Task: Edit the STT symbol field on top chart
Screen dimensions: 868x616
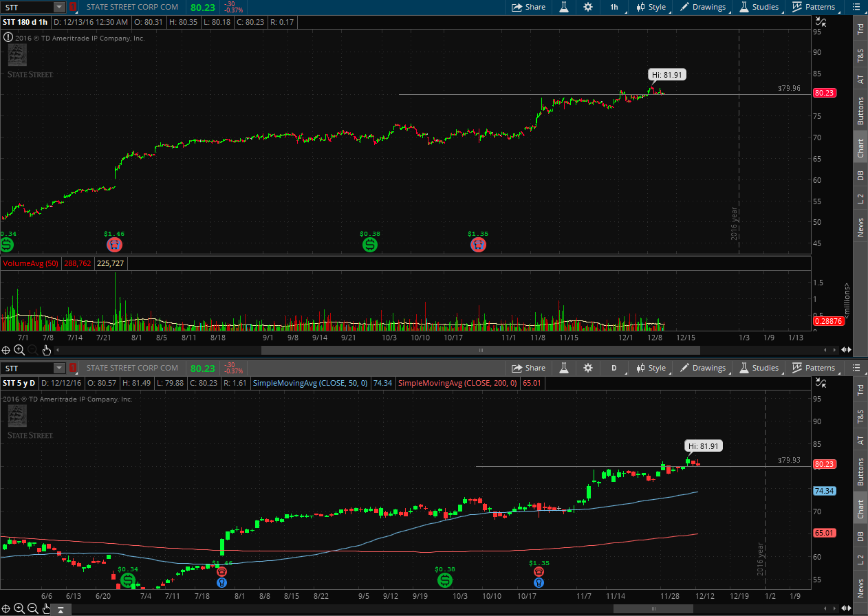Action: click(27, 7)
